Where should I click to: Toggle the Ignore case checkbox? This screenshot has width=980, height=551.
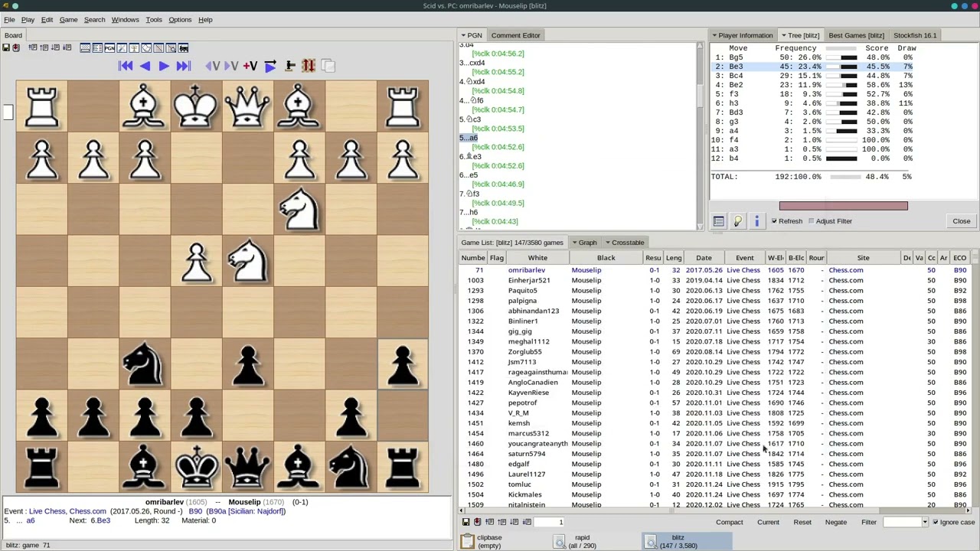pyautogui.click(x=935, y=522)
